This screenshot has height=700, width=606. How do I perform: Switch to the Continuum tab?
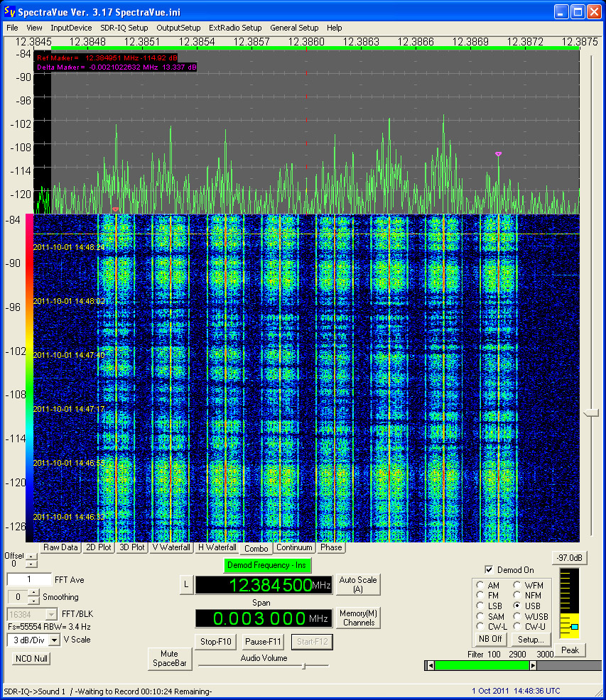tap(294, 547)
